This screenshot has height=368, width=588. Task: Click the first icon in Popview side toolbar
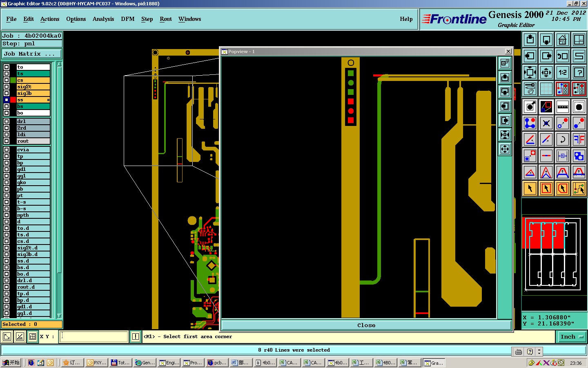coord(505,63)
